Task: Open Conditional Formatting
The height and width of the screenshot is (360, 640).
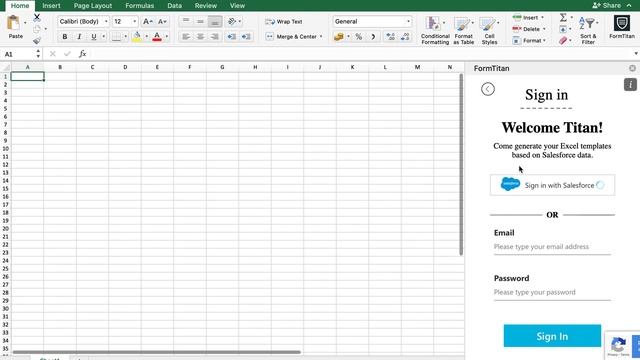Action: [435, 30]
